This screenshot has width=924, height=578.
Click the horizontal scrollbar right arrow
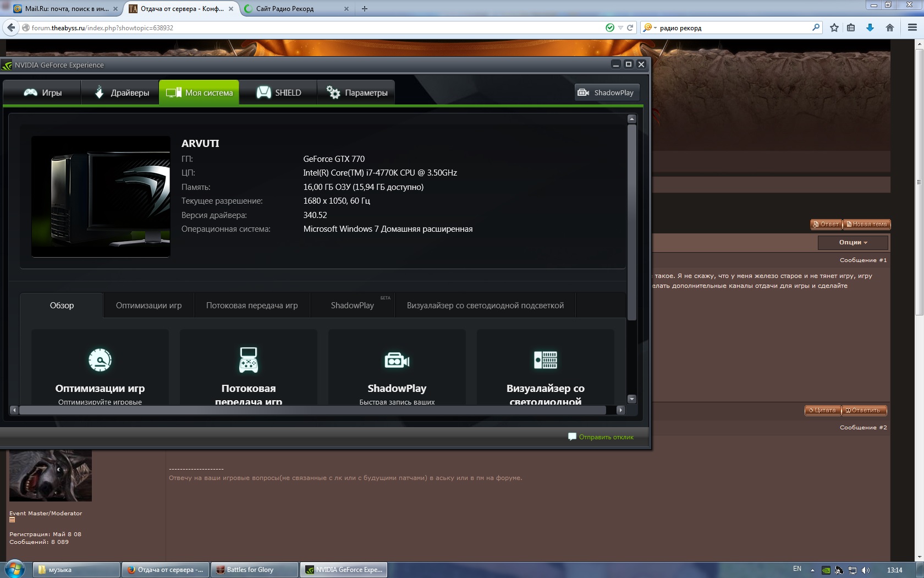[x=621, y=410]
